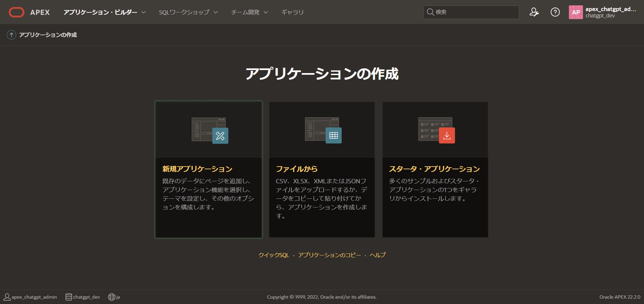Click the large アプリケーションの作成 page heading
This screenshot has height=304, width=644.
(322, 74)
